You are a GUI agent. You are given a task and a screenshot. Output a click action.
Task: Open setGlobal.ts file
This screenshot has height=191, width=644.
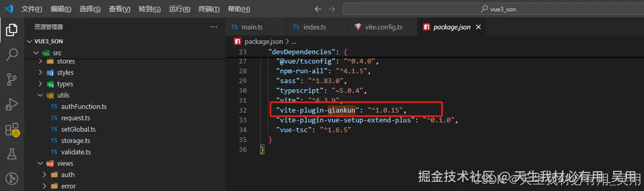(x=78, y=130)
